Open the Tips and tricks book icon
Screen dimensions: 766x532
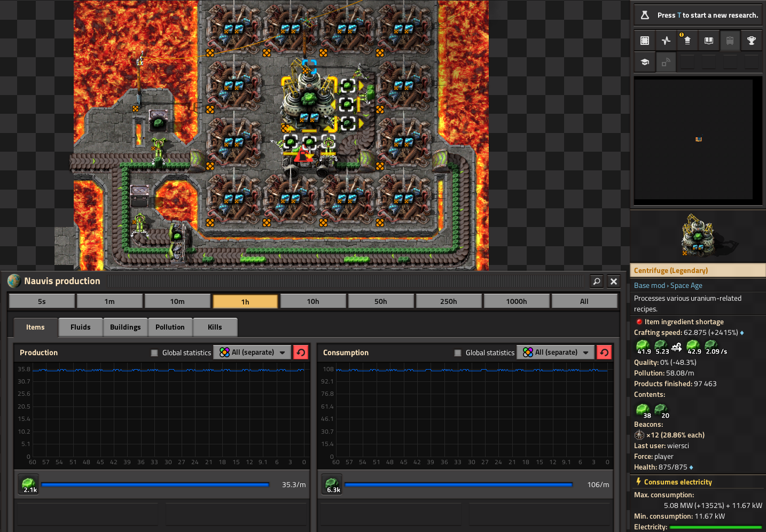pos(708,40)
